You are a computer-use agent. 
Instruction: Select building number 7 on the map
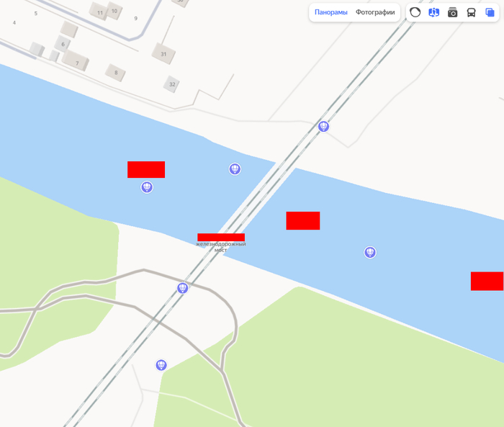(x=76, y=60)
